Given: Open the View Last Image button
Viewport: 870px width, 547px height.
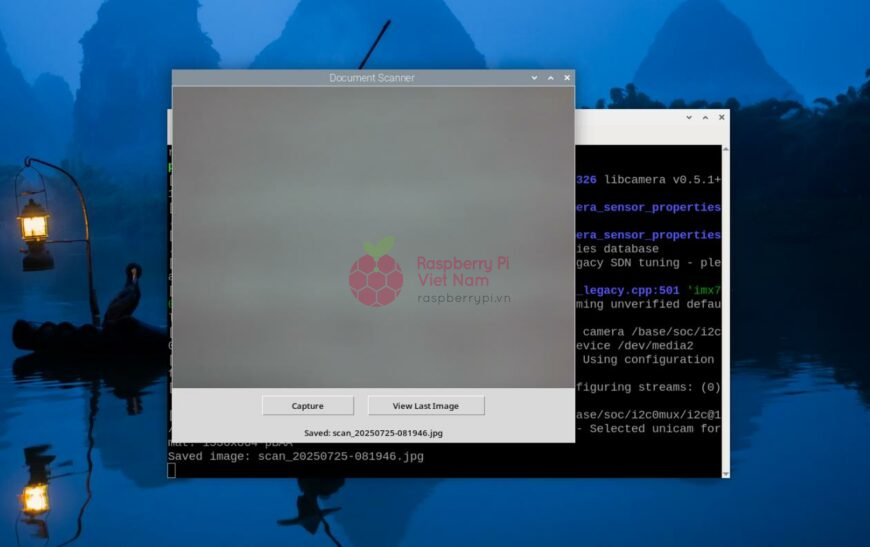Looking at the screenshot, I should 425,406.
